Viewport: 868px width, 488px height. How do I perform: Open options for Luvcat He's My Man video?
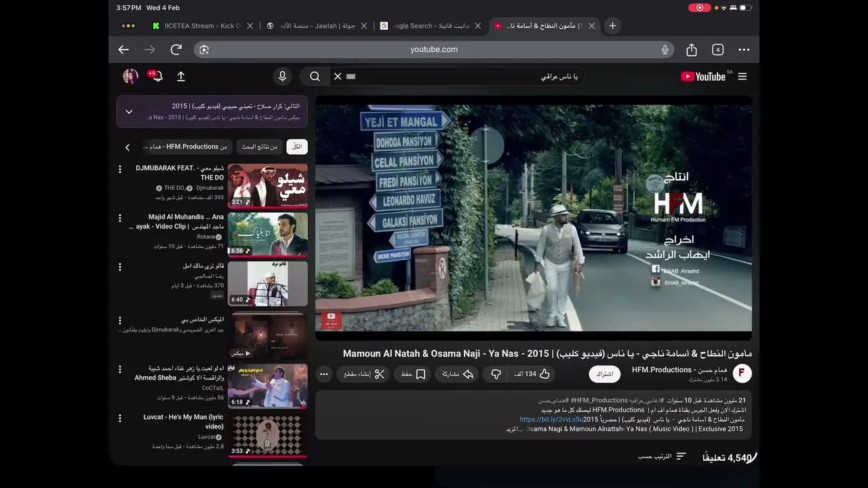pos(120,418)
